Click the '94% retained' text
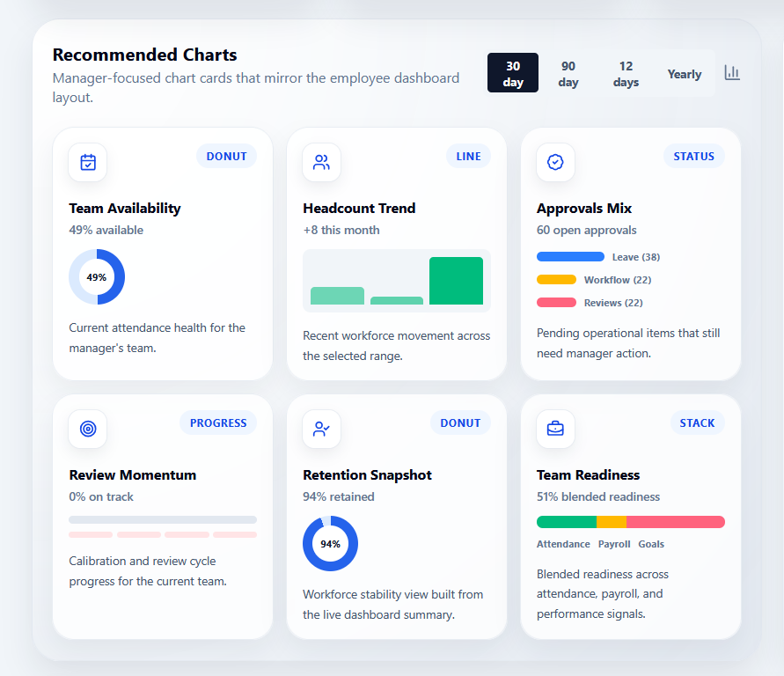This screenshot has width=784, height=676. (x=339, y=497)
